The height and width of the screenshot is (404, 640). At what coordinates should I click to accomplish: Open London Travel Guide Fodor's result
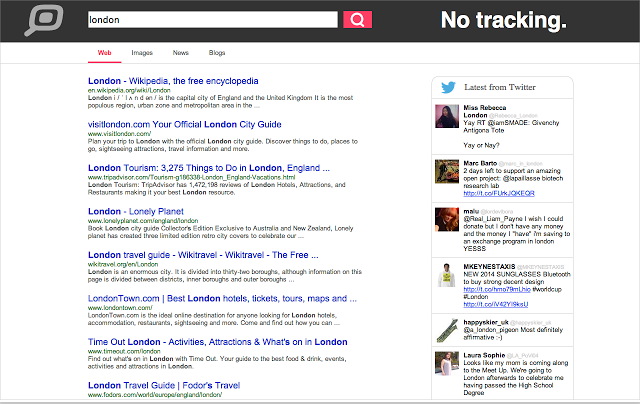point(164,385)
